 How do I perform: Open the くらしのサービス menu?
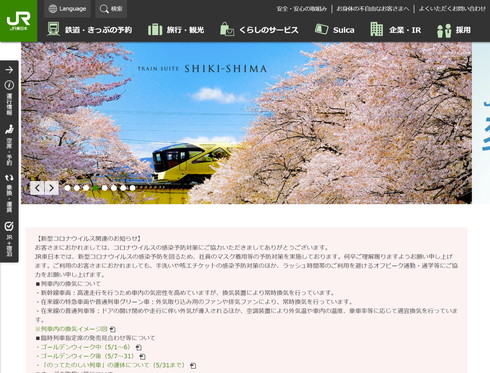259,30
